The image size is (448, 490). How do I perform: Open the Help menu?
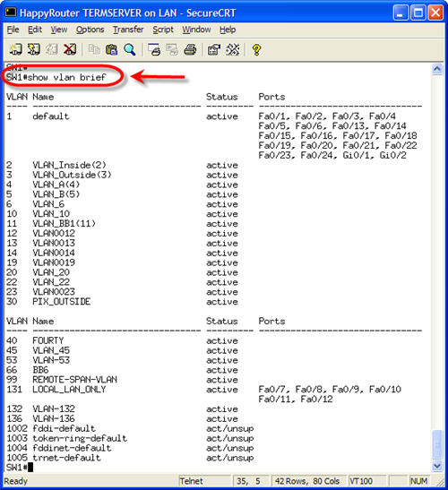(x=228, y=30)
